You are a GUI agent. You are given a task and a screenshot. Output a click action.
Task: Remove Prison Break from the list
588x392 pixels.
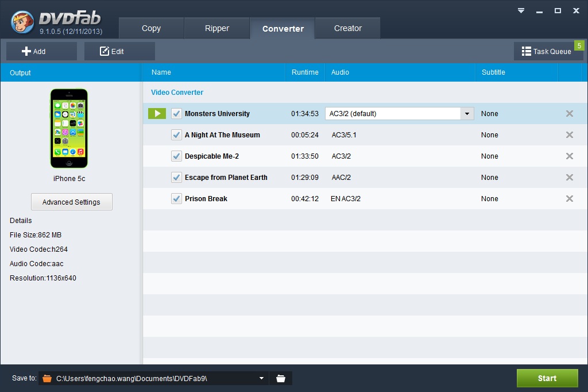[569, 199]
